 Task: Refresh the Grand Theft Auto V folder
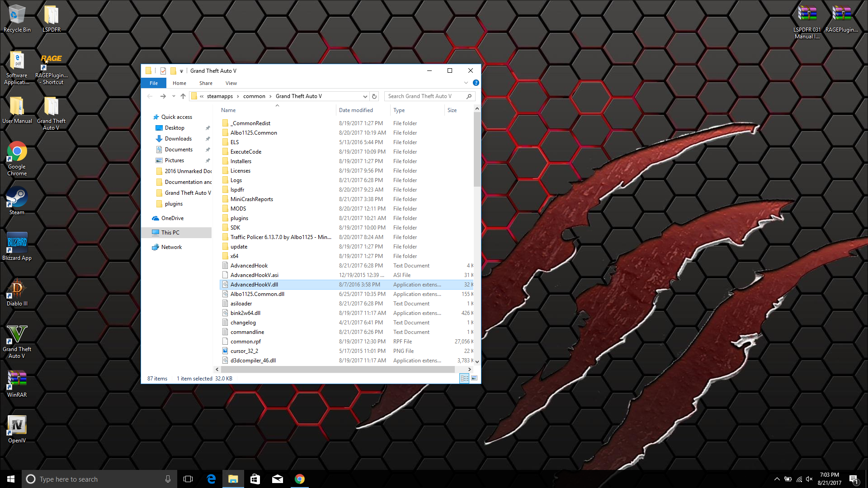pyautogui.click(x=374, y=96)
